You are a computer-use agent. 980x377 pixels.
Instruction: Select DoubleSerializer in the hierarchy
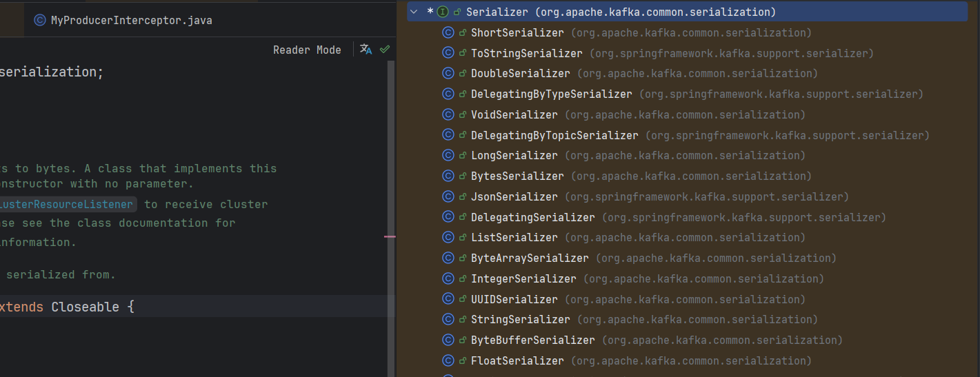(x=521, y=73)
